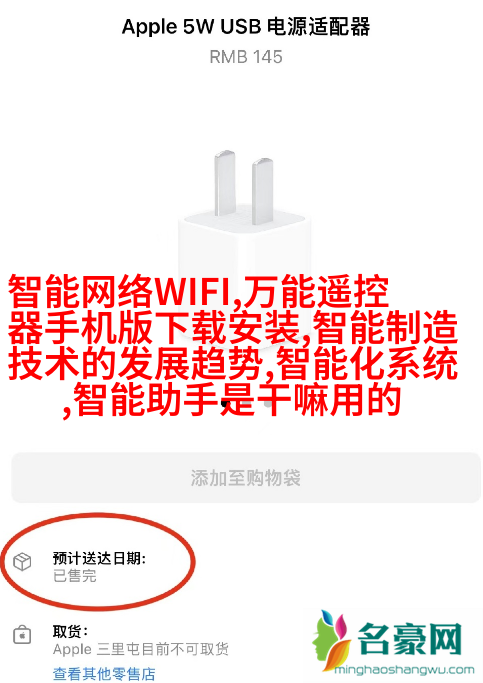Click the red 智能网络WIFI,万能遥控 overlay line

(x=198, y=291)
